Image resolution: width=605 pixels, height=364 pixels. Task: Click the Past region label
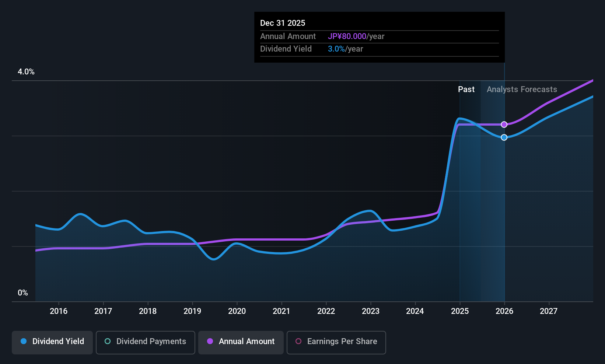point(466,90)
